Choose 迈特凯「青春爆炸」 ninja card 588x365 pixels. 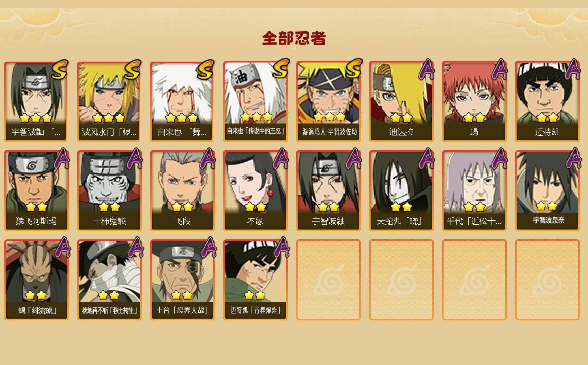click(255, 280)
